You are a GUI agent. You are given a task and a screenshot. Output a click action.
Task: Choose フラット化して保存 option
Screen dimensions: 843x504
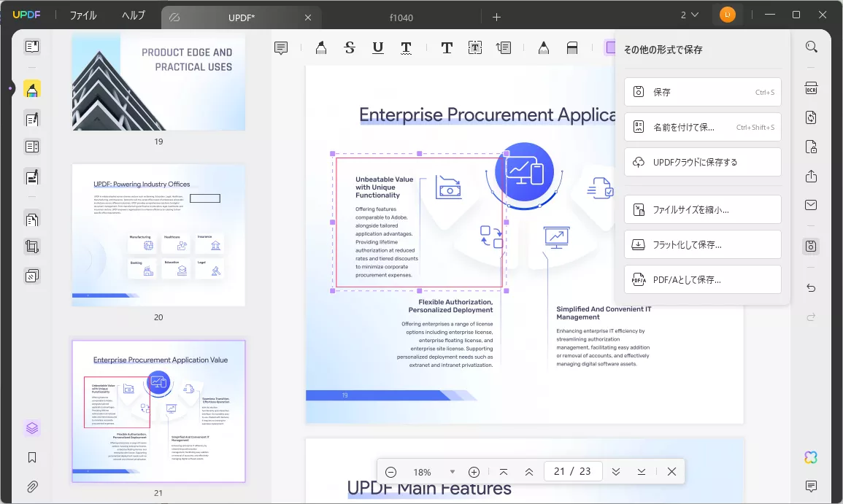(x=703, y=244)
